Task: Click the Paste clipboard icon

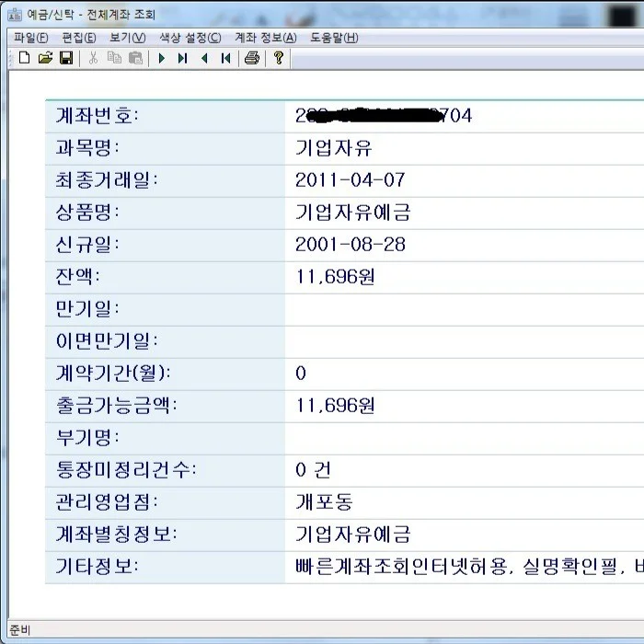Action: (135, 58)
